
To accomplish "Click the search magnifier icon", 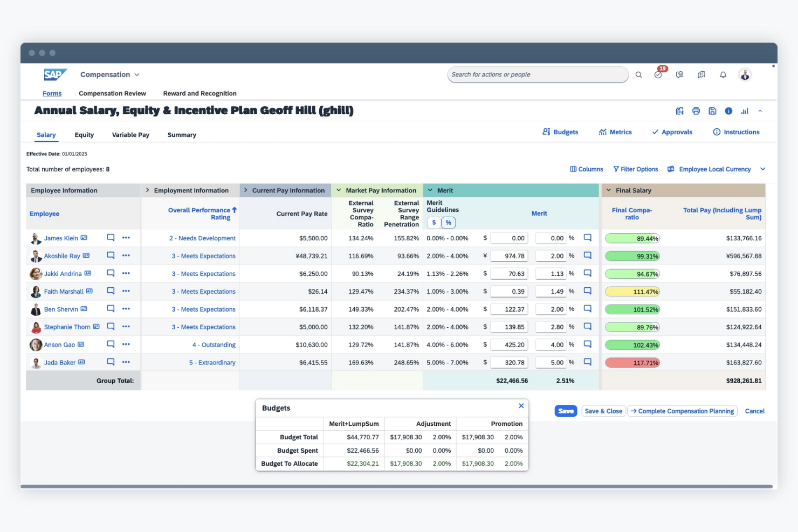I will tap(638, 75).
